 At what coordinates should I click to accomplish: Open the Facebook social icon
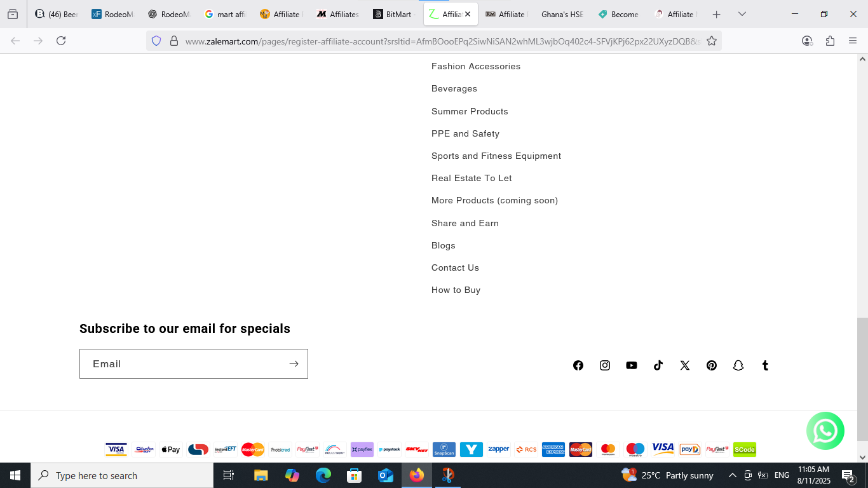coord(578,365)
